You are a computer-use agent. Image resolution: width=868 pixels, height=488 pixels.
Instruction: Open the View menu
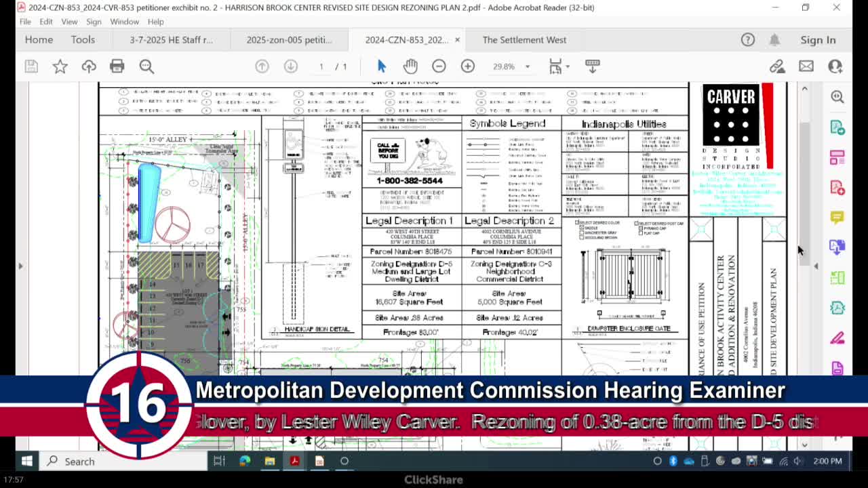click(69, 22)
